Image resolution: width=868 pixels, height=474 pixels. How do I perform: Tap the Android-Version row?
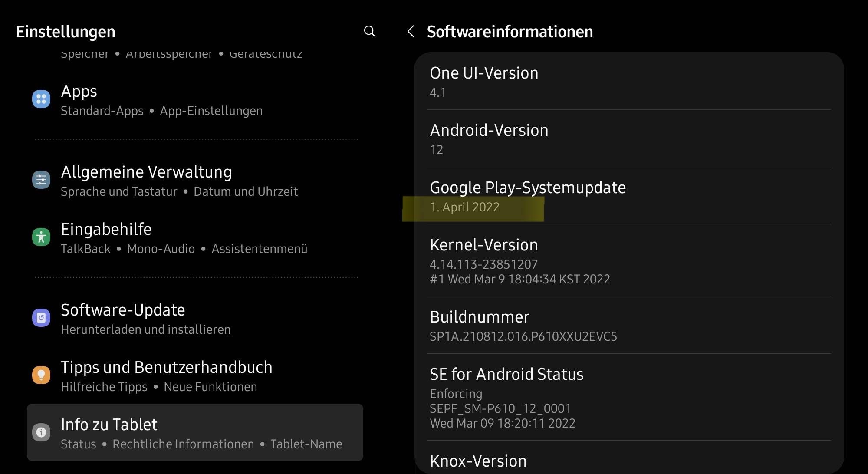(628, 139)
